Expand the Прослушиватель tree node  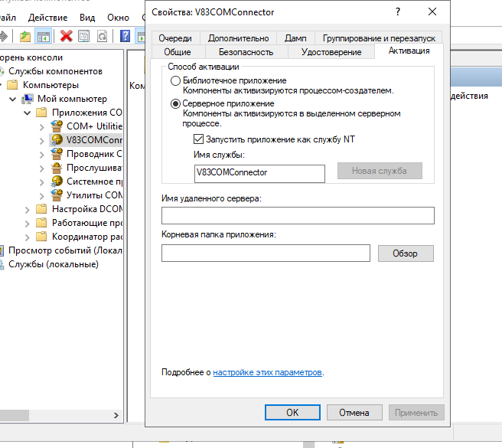point(41,168)
